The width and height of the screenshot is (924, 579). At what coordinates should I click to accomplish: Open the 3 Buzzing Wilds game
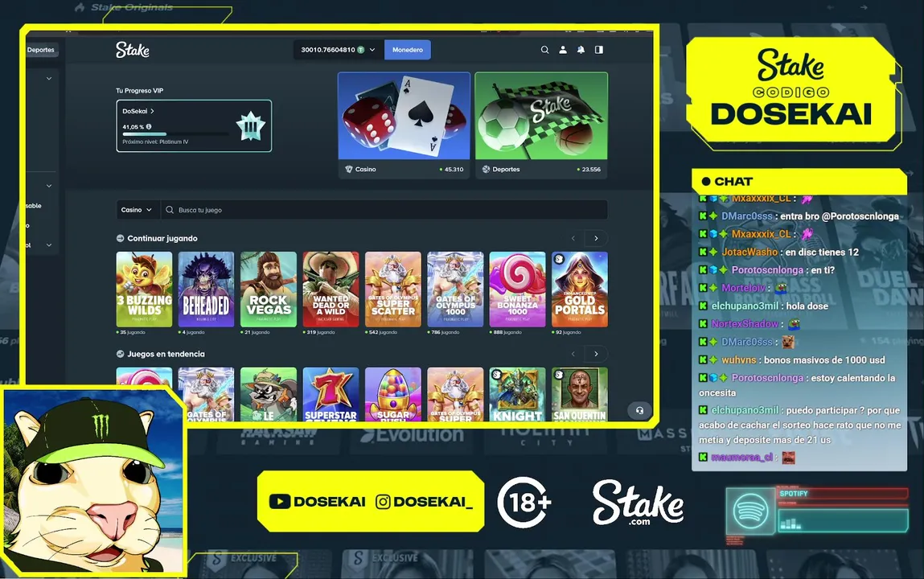pyautogui.click(x=145, y=289)
